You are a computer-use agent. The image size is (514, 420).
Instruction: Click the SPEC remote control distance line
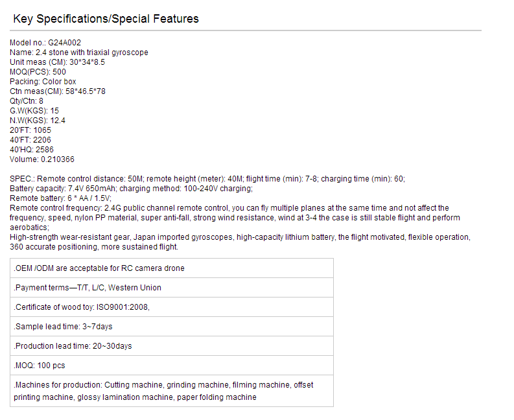207,179
